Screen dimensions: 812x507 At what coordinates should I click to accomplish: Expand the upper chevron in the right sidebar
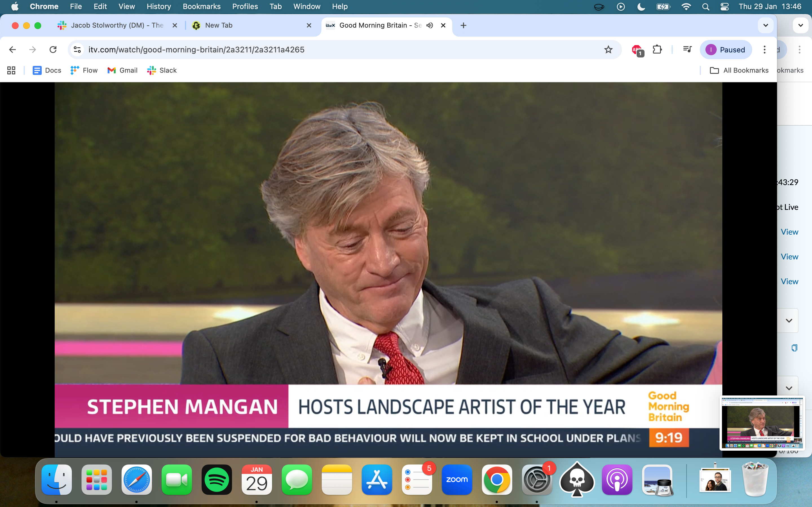point(789,320)
